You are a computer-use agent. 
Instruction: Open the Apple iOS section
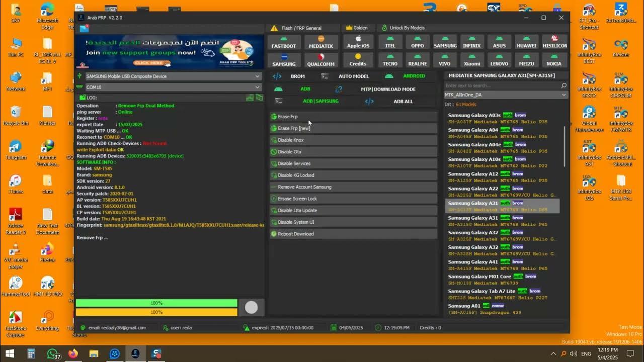click(358, 42)
